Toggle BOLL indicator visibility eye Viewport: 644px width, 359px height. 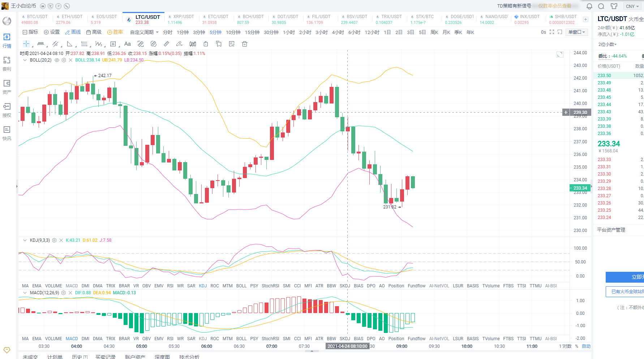[57, 60]
